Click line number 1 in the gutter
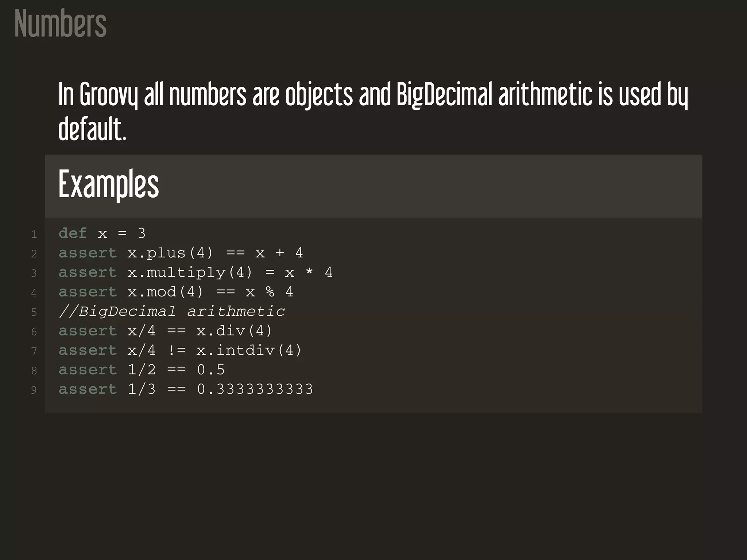 pyautogui.click(x=34, y=234)
